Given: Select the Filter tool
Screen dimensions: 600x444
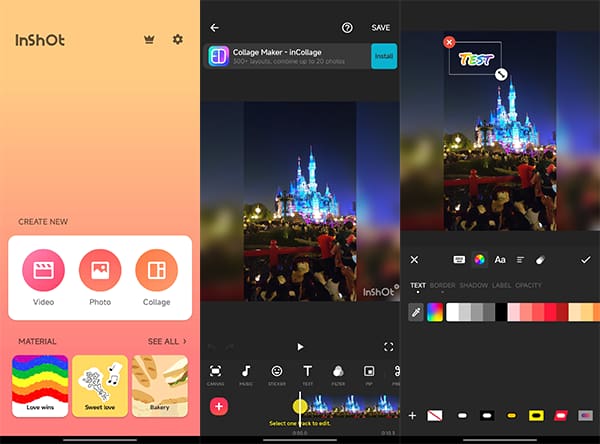Looking at the screenshot, I should click(338, 375).
